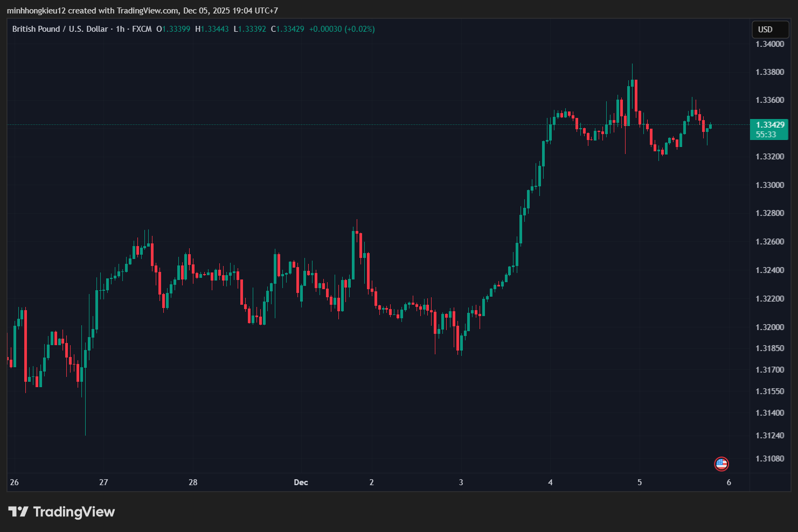The width and height of the screenshot is (798, 532).
Task: Click the +0.00030 (+0.02%) change value
Action: pos(342,29)
